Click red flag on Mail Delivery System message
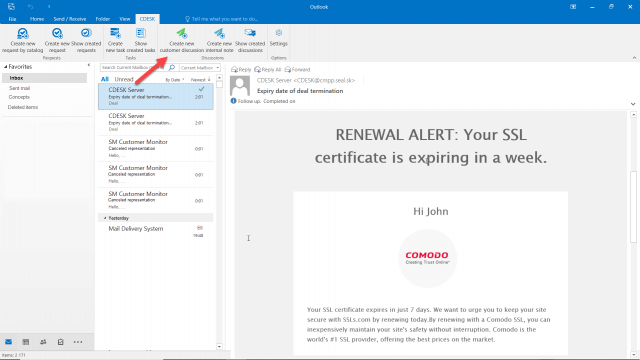The image size is (640, 360). coord(200,228)
